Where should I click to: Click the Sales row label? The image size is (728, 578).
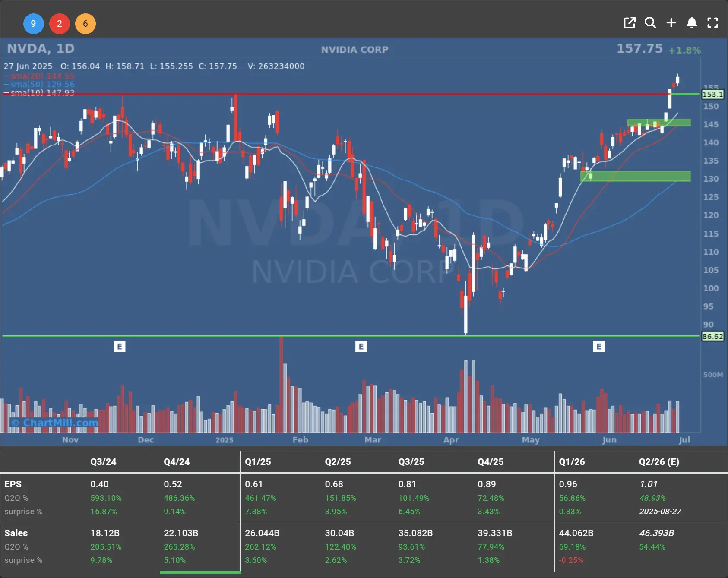pyautogui.click(x=16, y=533)
